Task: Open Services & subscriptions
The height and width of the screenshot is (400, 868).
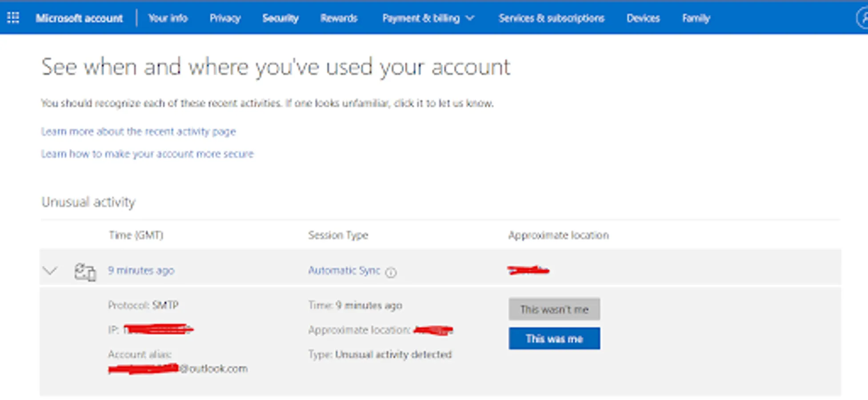Action: [x=552, y=18]
